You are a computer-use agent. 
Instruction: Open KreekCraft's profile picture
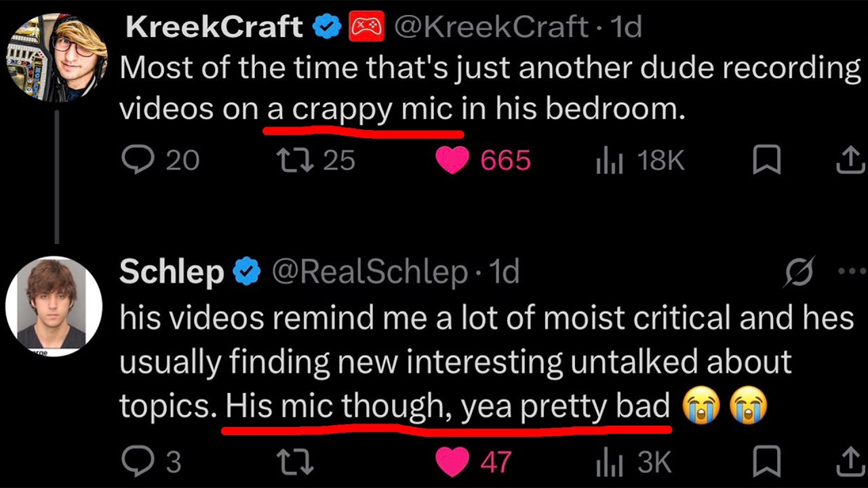(x=57, y=57)
